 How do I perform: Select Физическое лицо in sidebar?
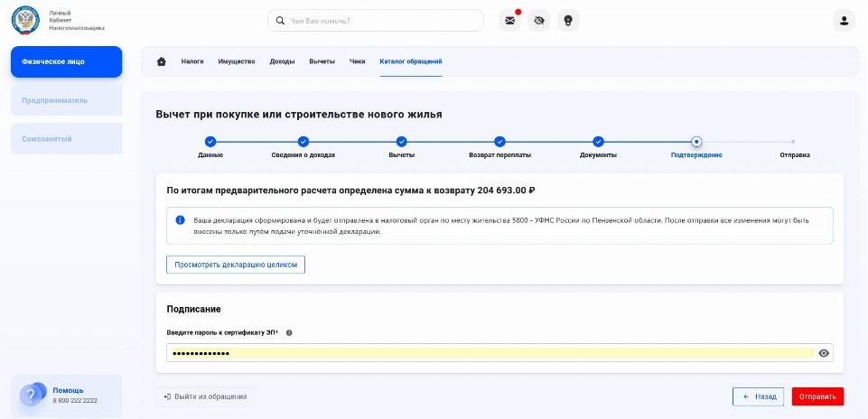(66, 61)
